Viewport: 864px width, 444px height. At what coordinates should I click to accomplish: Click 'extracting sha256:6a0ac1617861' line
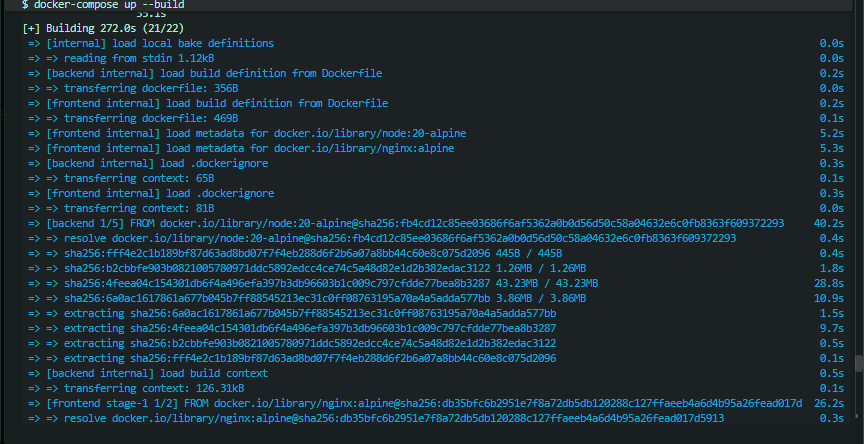click(x=292, y=313)
